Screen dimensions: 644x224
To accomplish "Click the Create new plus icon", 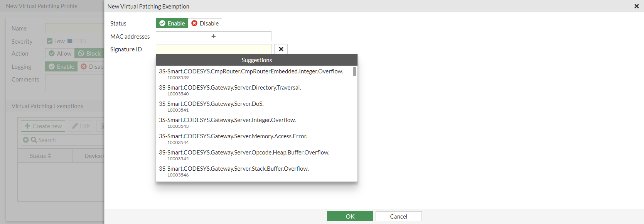I will [27, 126].
